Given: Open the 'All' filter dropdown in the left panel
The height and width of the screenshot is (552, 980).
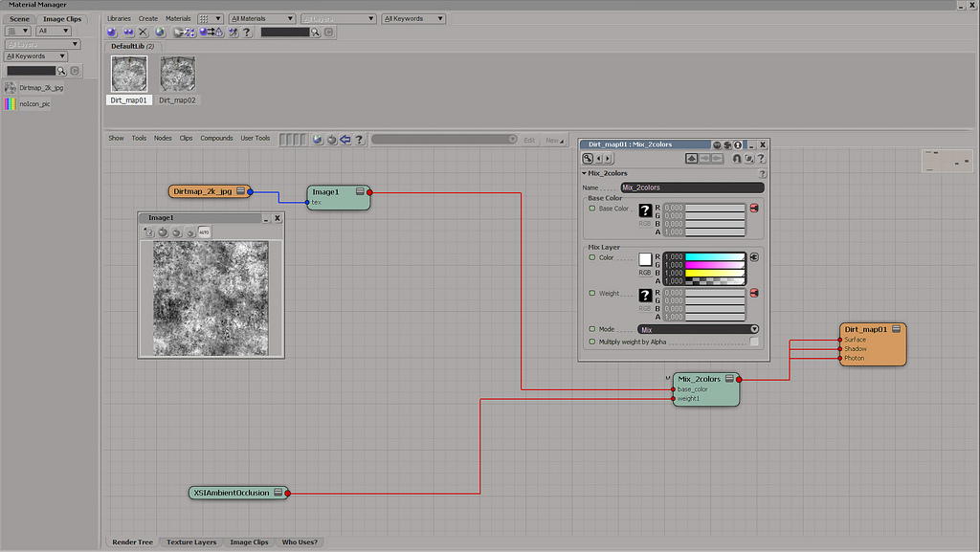Looking at the screenshot, I should pos(54,31).
